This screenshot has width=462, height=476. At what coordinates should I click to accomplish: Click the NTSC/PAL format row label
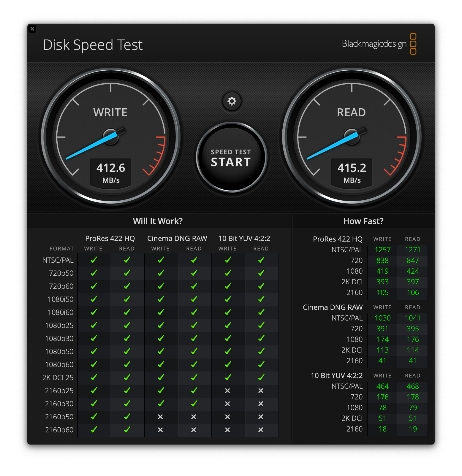(x=58, y=260)
